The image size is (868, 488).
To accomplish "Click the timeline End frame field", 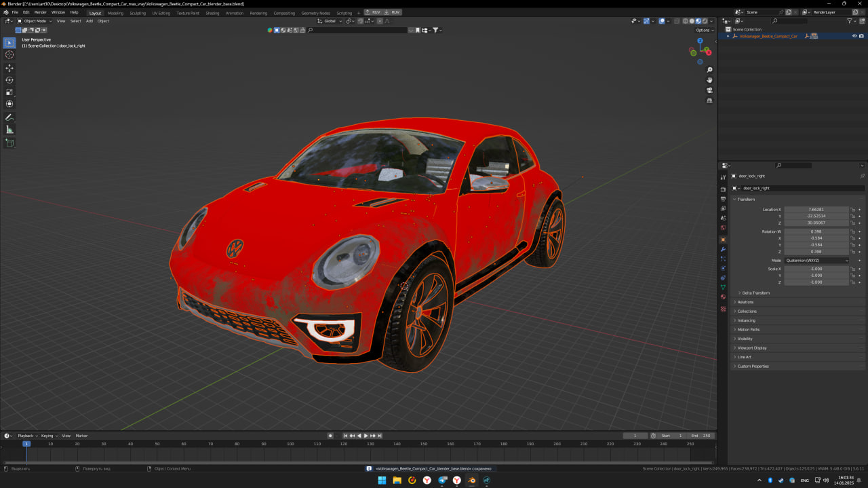I will pos(701,436).
